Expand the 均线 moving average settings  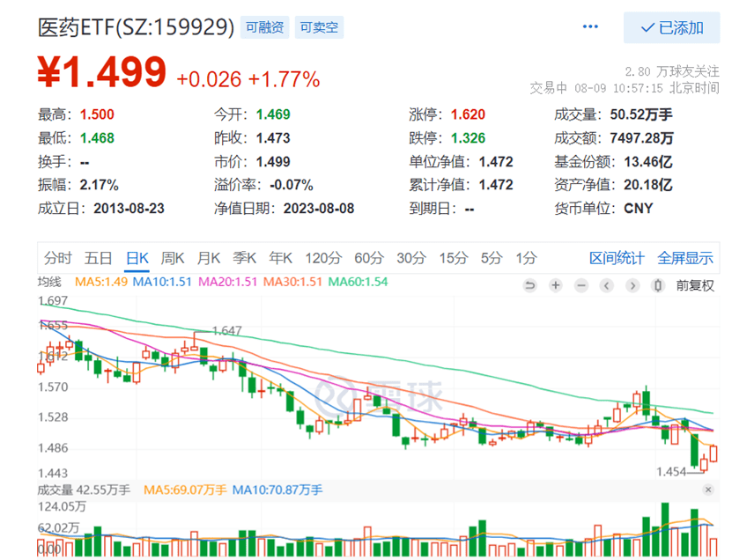[49, 282]
